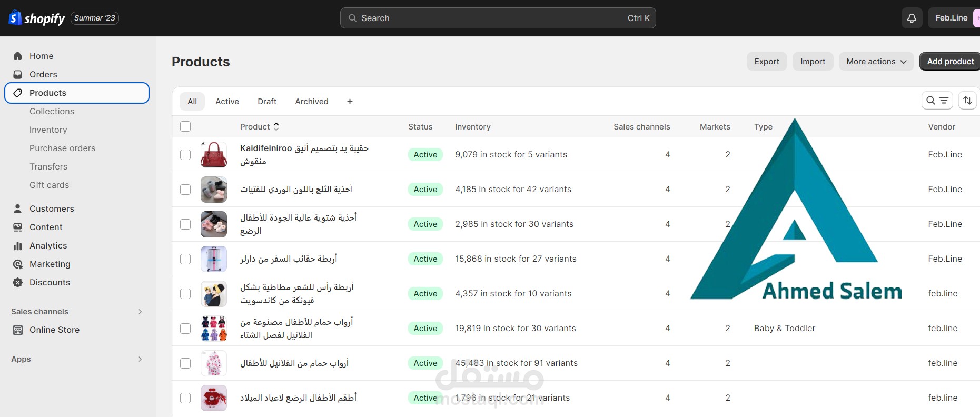Screen dimensions: 980x417
Task: Open the Kaidifeiniroo handbag product
Action: click(x=304, y=155)
